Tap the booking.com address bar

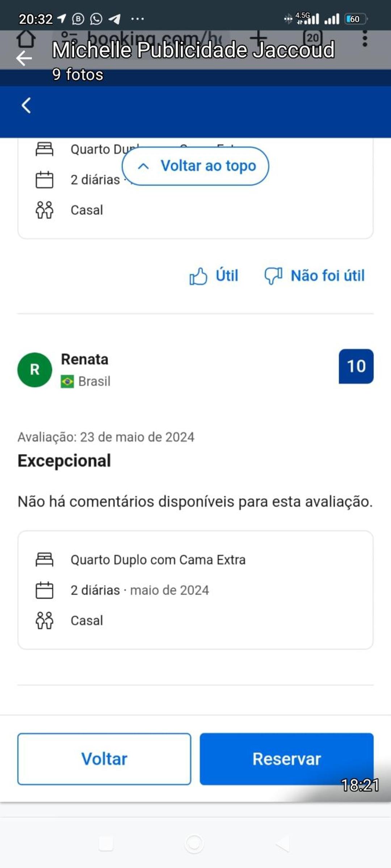[145, 38]
